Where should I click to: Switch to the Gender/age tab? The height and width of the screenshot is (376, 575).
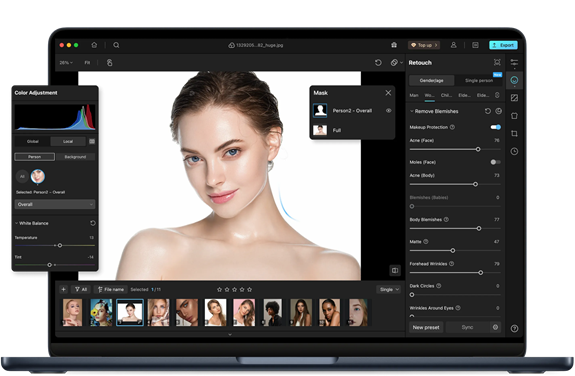click(432, 80)
